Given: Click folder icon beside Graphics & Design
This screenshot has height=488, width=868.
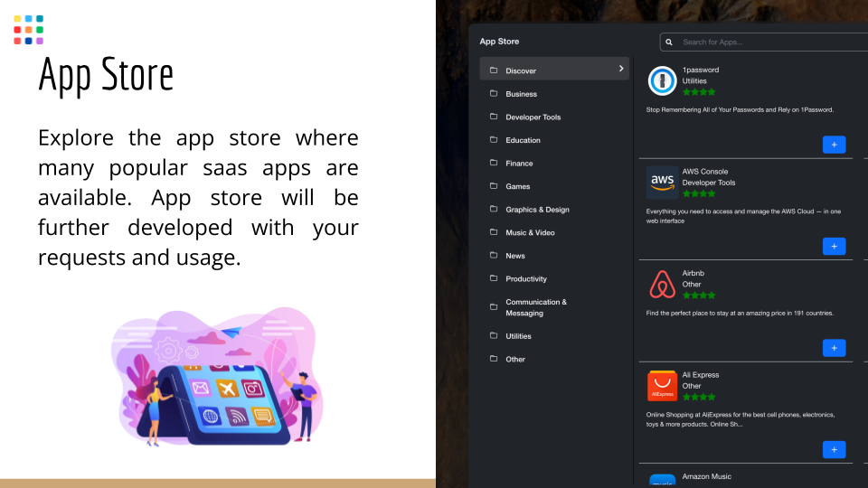Looking at the screenshot, I should 494,209.
